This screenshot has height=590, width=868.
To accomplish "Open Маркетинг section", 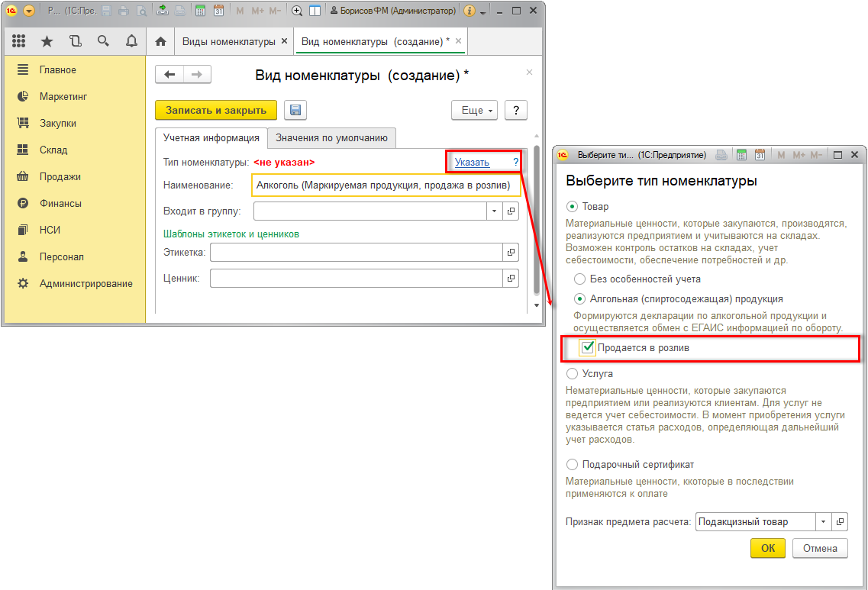I will click(x=75, y=96).
